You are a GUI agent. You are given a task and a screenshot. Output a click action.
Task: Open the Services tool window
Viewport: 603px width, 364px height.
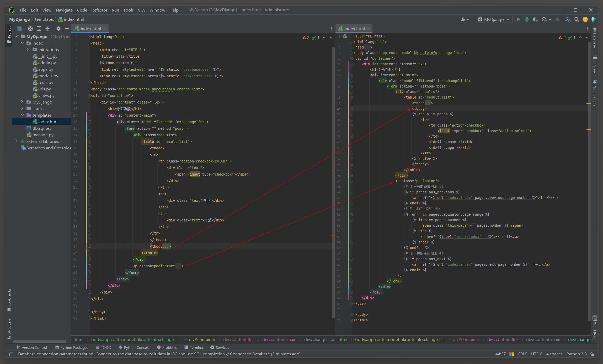(220, 347)
